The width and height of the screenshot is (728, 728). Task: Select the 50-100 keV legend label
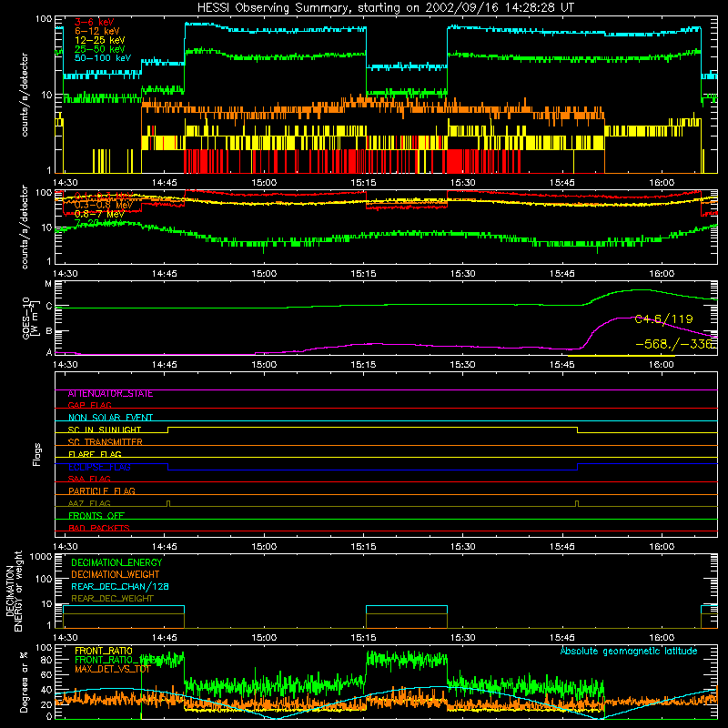(102, 58)
